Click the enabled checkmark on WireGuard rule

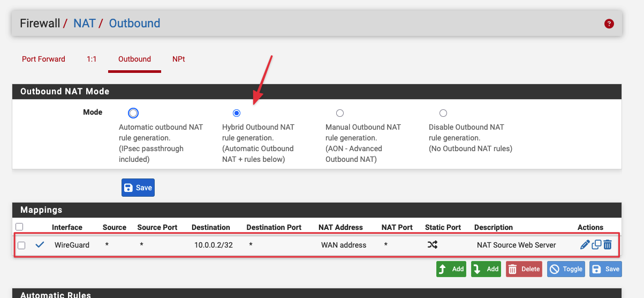[40, 245]
